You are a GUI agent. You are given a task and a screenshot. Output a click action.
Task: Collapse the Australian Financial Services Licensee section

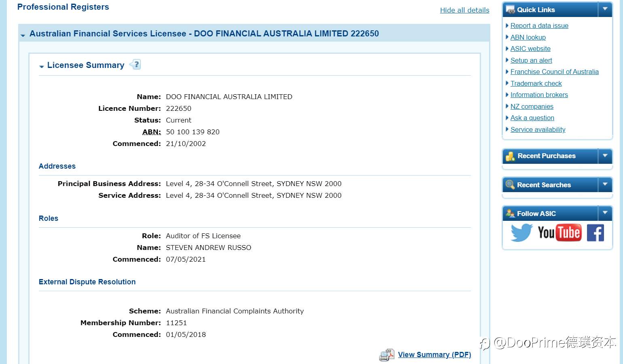coord(23,35)
